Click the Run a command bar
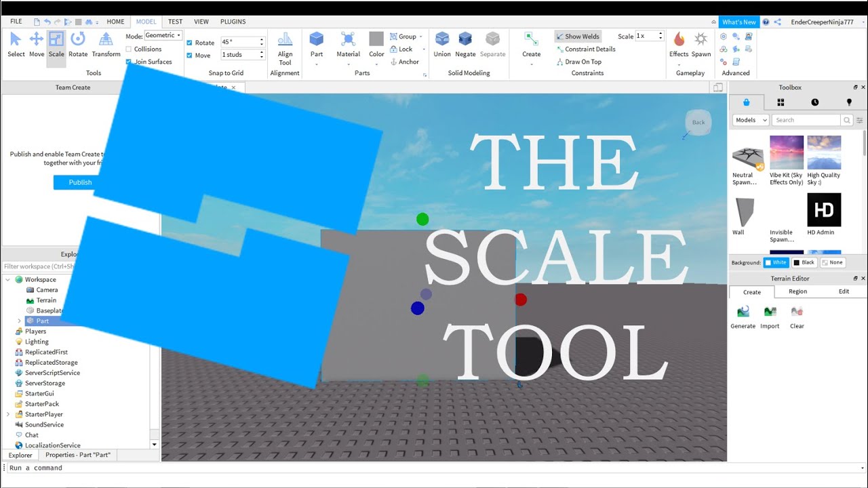 coord(434,468)
